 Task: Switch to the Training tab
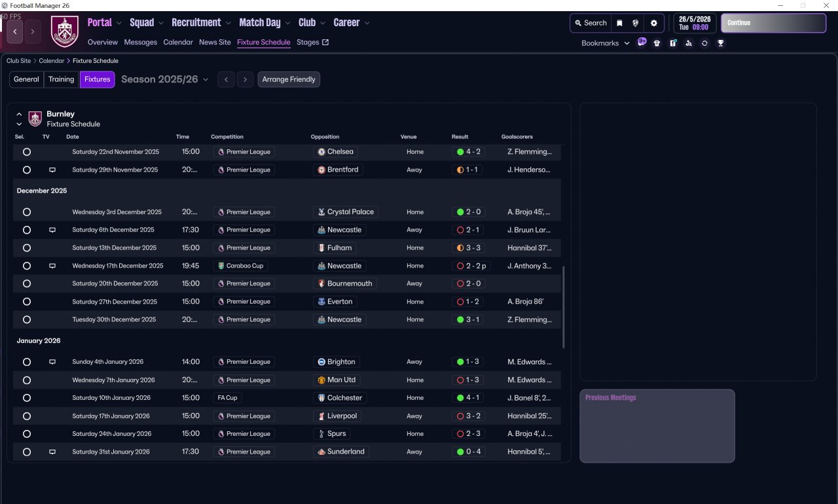[61, 79]
